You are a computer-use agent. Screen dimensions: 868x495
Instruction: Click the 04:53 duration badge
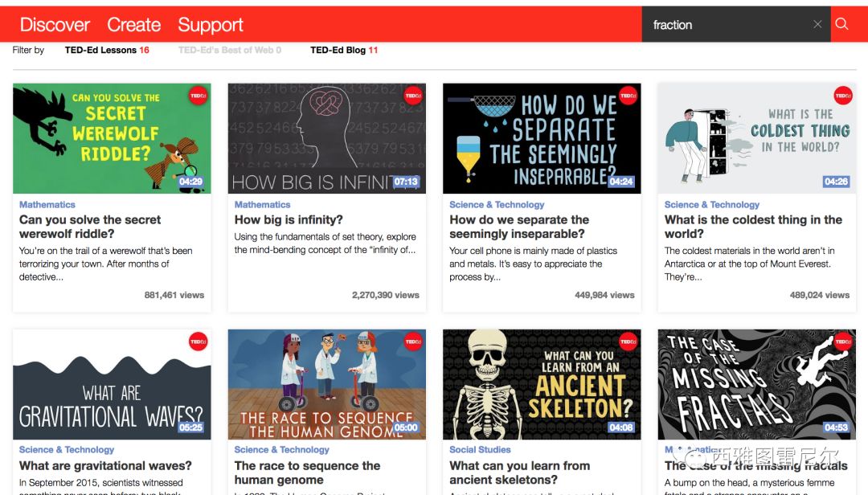tap(836, 427)
